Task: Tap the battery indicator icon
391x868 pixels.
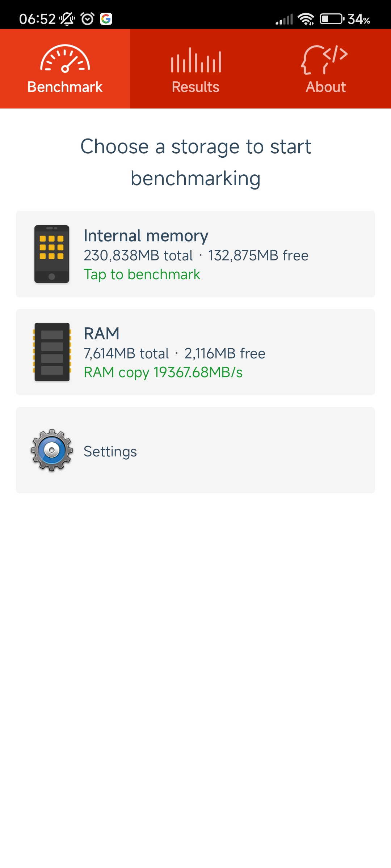Action: tap(332, 19)
